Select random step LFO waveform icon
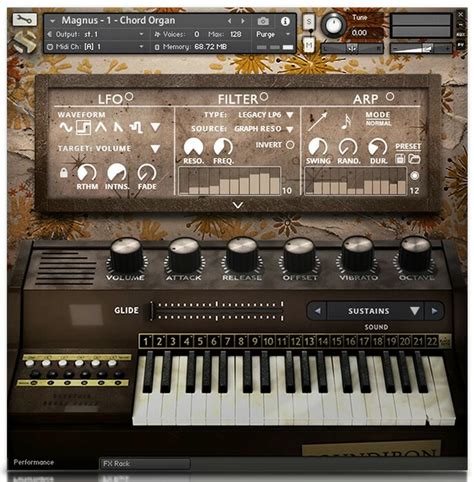The width and height of the screenshot is (474, 482). tap(136, 127)
